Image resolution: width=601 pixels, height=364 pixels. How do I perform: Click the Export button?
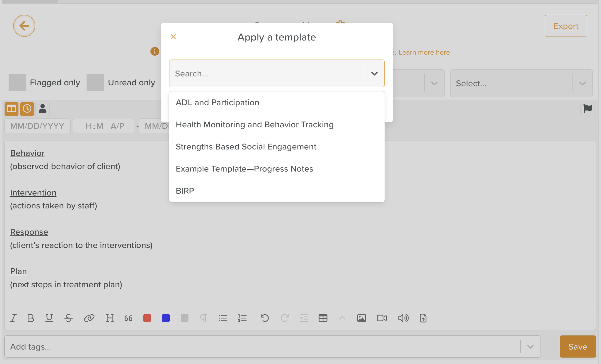click(x=566, y=26)
